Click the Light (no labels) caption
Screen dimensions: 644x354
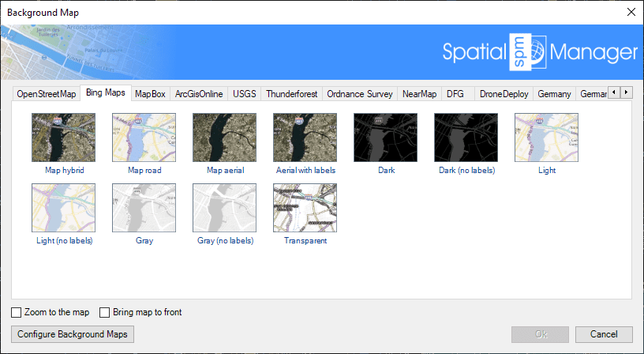(x=65, y=240)
